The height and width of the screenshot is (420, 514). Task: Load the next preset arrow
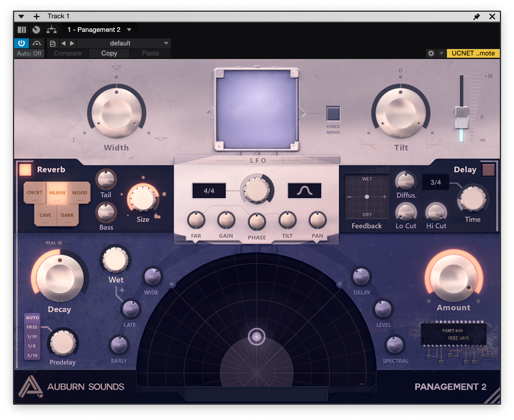72,43
